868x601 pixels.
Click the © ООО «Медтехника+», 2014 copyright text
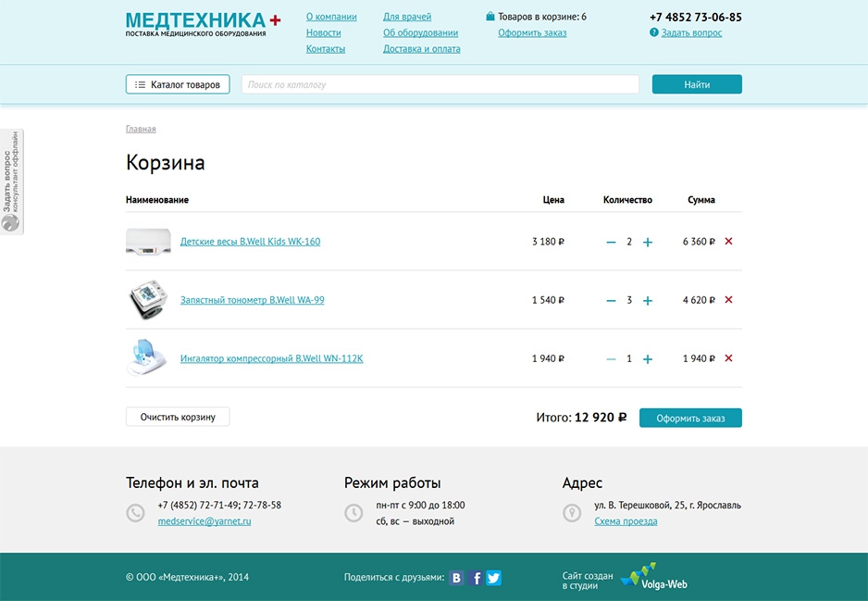pos(187,577)
